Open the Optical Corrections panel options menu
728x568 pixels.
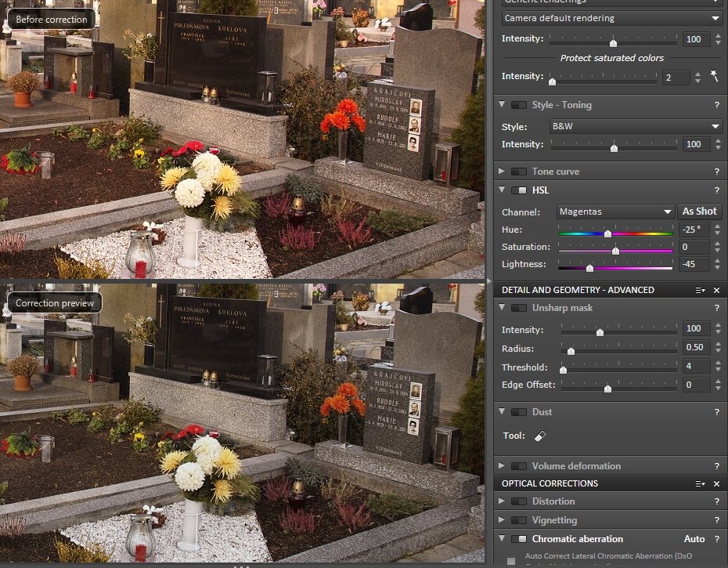701,483
